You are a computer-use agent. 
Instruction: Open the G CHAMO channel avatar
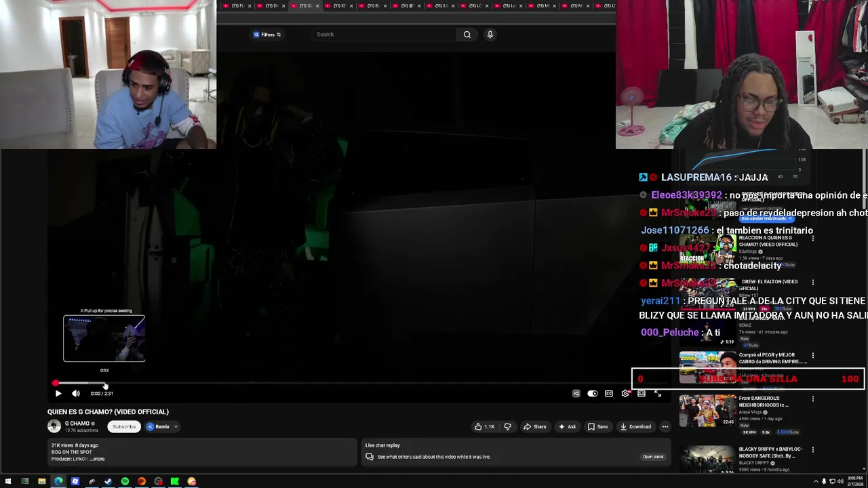pos(54,426)
